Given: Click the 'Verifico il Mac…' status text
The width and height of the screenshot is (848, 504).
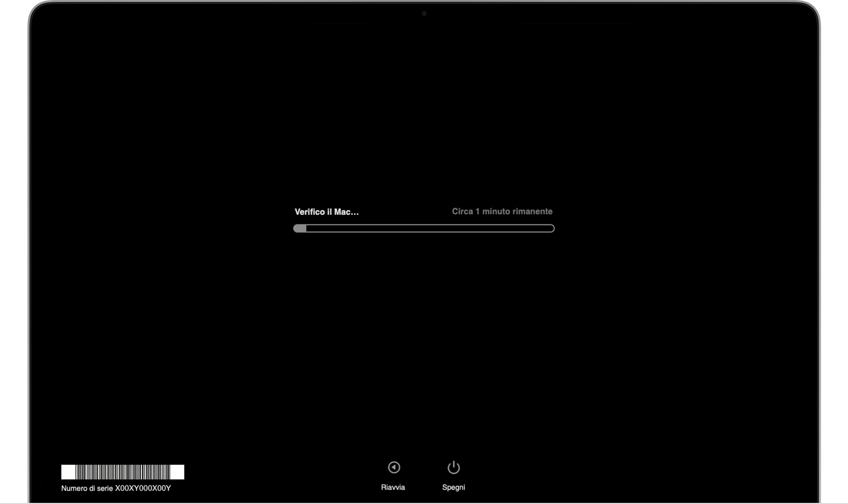Looking at the screenshot, I should pos(327,212).
